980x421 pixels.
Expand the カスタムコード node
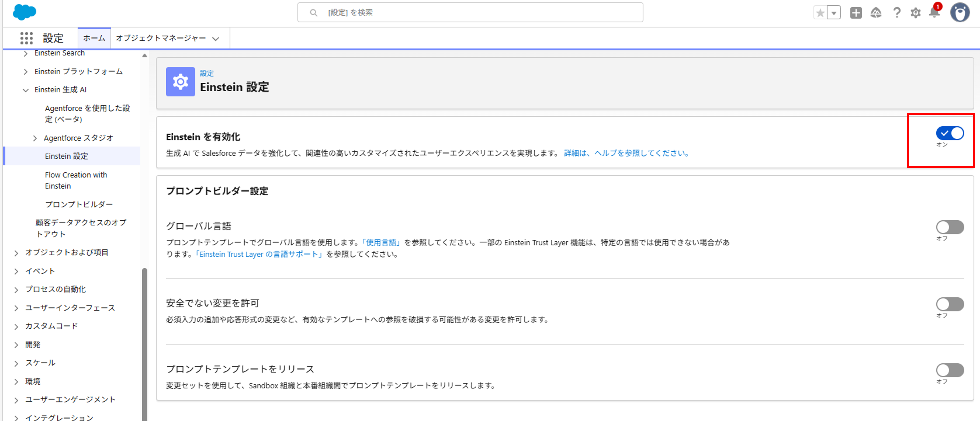[x=16, y=326]
